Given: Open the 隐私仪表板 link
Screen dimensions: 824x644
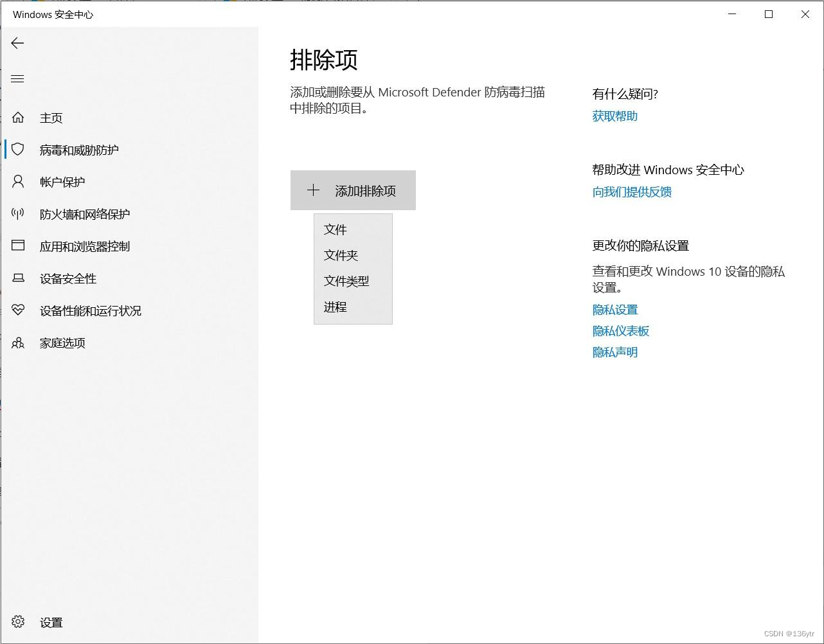Looking at the screenshot, I should point(621,331).
